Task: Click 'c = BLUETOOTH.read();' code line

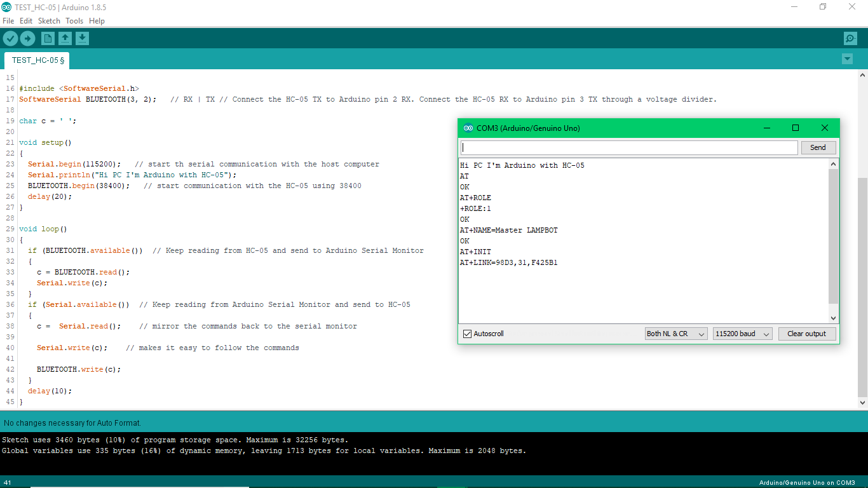Action: pyautogui.click(x=83, y=272)
